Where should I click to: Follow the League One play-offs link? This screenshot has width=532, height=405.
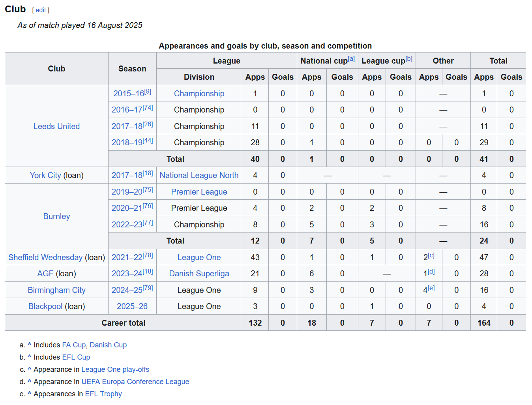click(x=115, y=369)
